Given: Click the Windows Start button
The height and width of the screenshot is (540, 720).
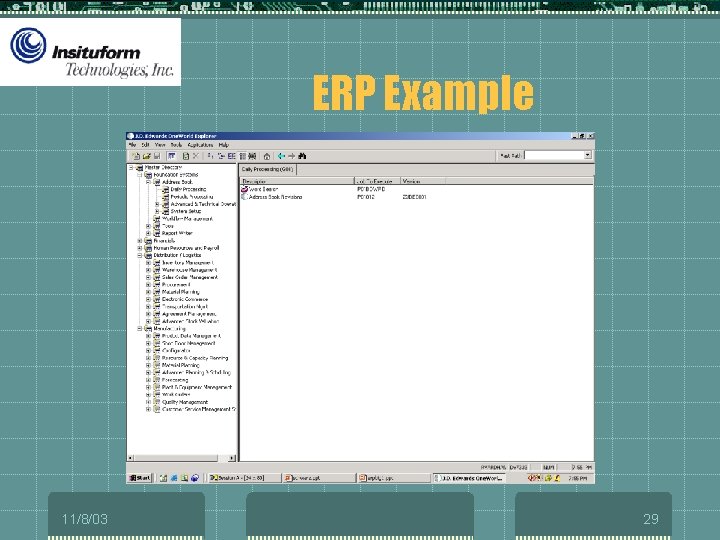Looking at the screenshot, I should pos(140,478).
